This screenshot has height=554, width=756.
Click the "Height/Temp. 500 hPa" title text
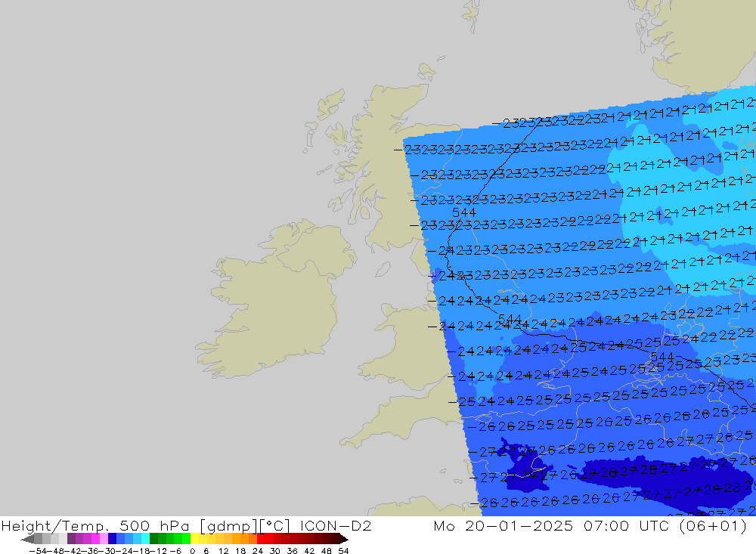point(95,525)
